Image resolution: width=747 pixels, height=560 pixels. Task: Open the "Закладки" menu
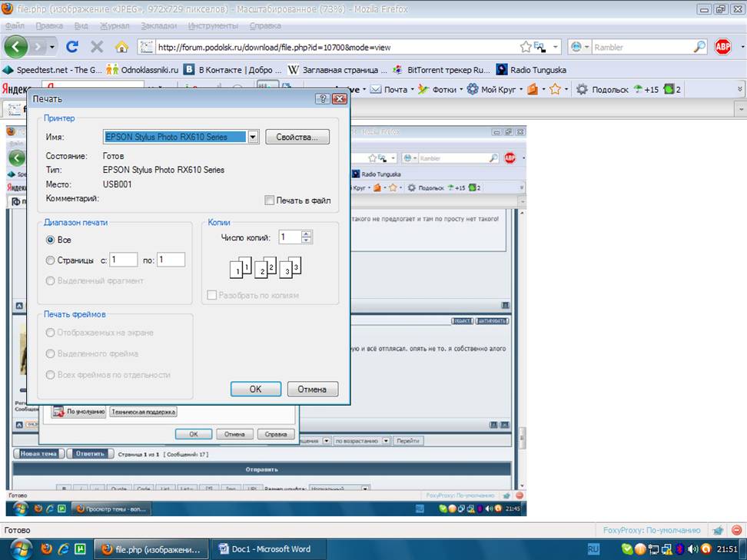(x=158, y=25)
